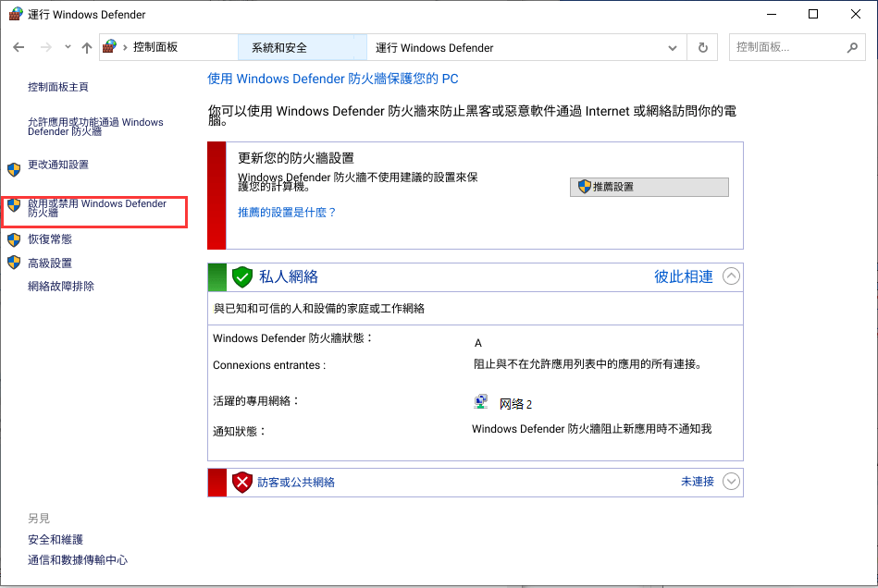
Task: Click the 控制面板 search field
Action: 788,47
